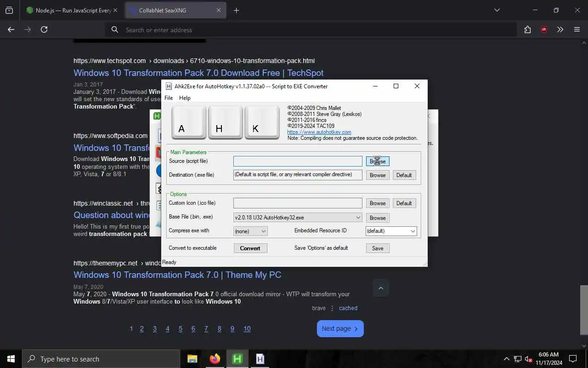Switch to the Ahk2Exe taskbar icon

point(260,359)
